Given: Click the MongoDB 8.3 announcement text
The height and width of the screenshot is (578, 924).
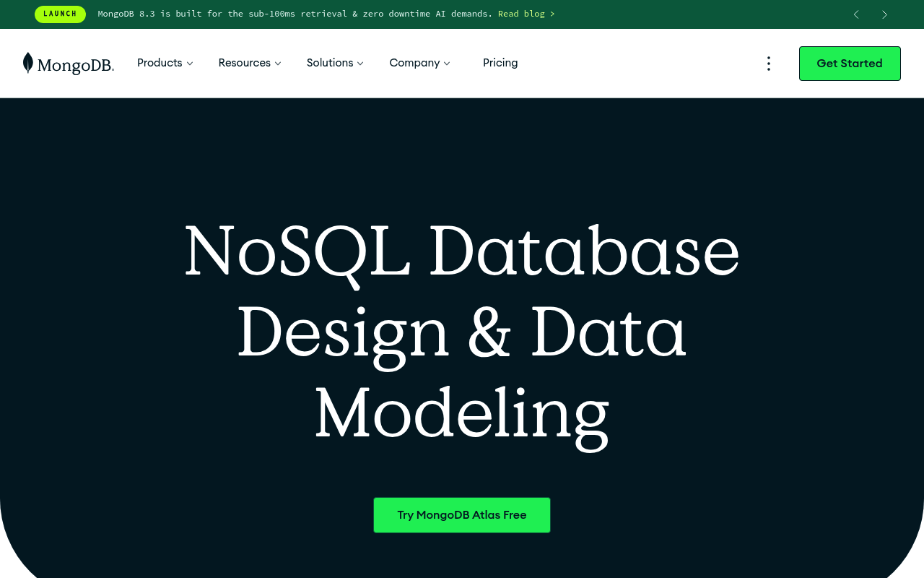Looking at the screenshot, I should (x=296, y=14).
